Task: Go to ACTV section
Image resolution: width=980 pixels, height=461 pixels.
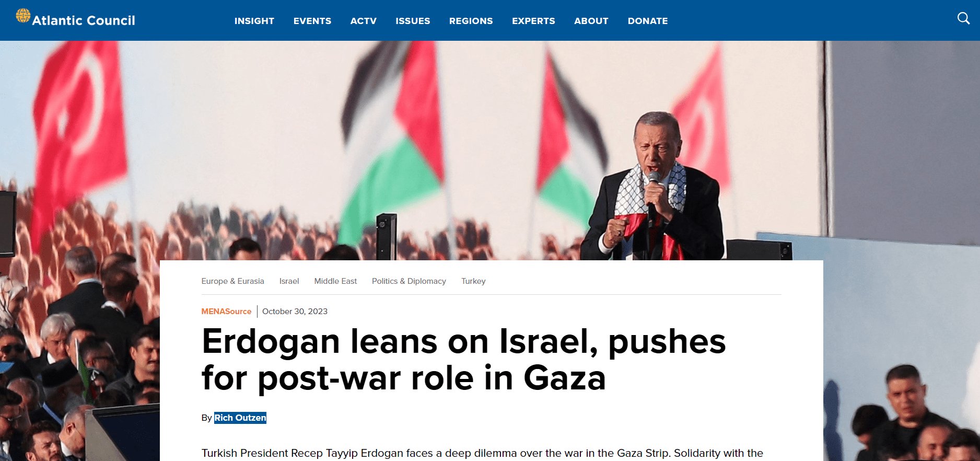Action: pyautogui.click(x=364, y=21)
